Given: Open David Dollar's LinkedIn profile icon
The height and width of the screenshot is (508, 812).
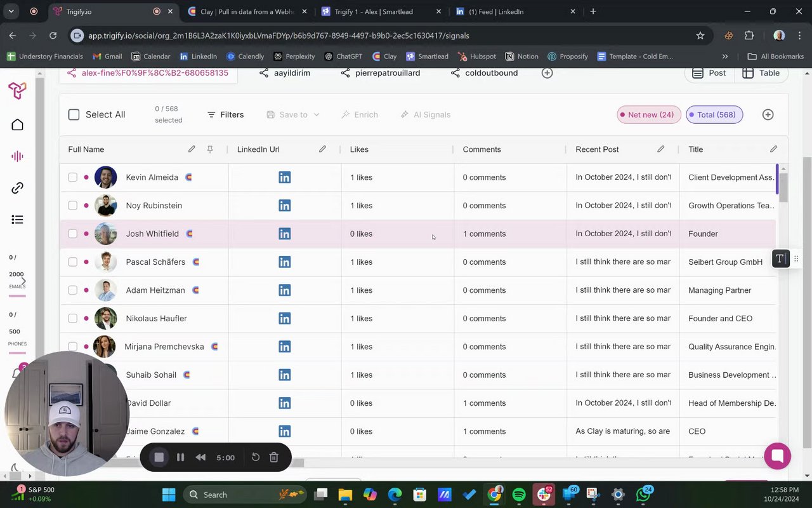Looking at the screenshot, I should pyautogui.click(x=285, y=403).
